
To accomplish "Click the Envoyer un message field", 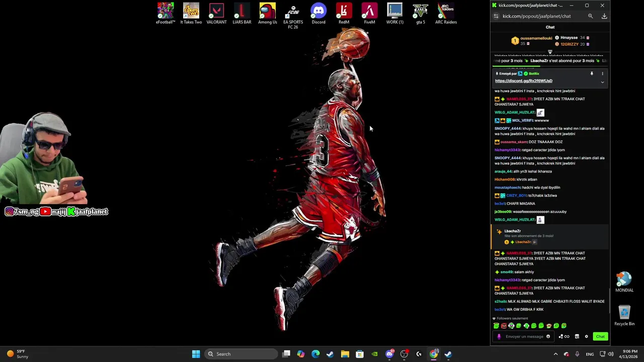I will 524,336.
